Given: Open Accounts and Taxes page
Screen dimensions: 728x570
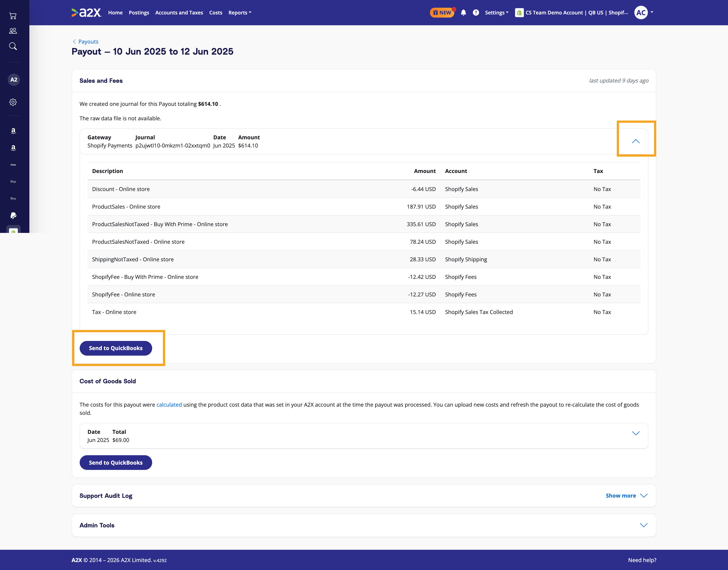Looking at the screenshot, I should 179,13.
